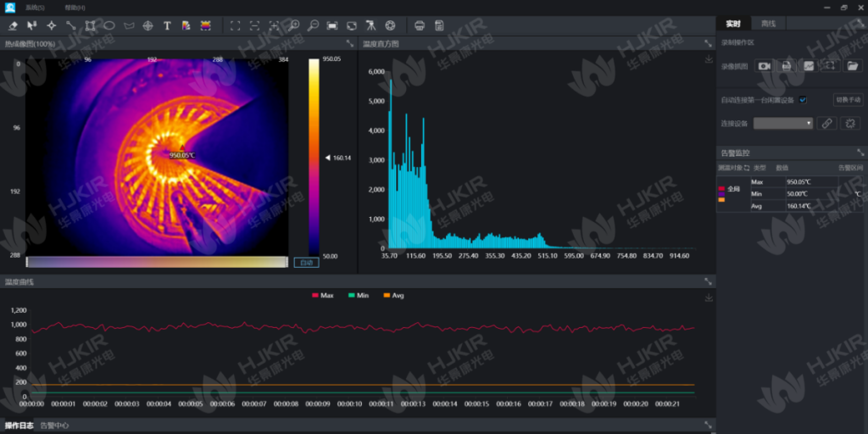
Task: Click the 自动 button below the color scale
Action: [306, 262]
